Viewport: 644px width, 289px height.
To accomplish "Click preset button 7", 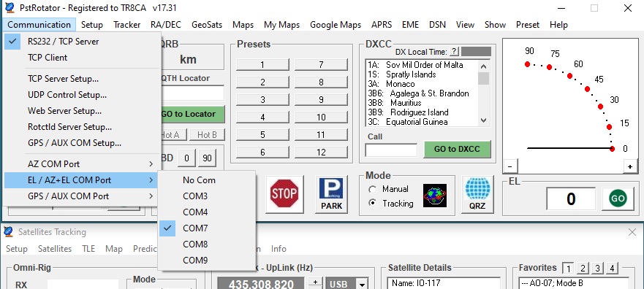I will (321, 64).
